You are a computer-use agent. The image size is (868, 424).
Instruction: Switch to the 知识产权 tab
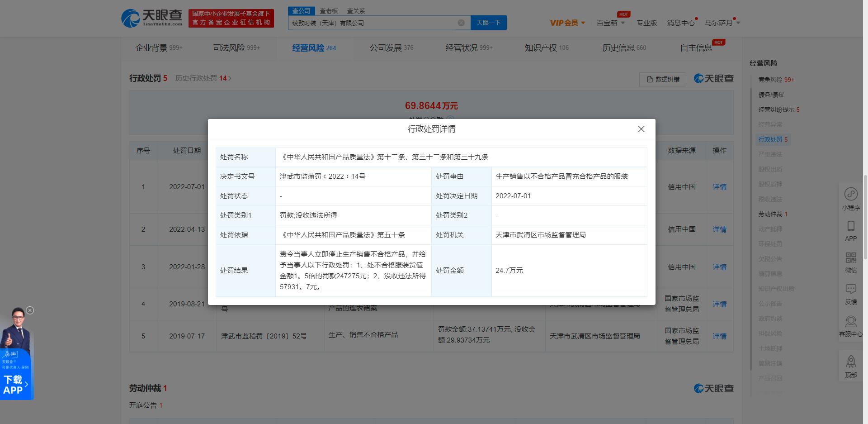point(546,48)
